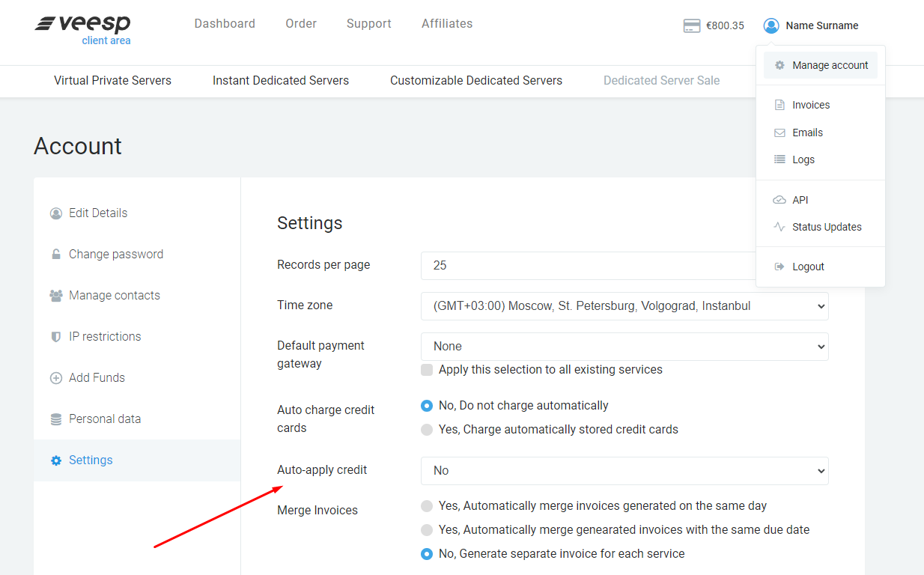
Task: Click the Logout icon in the menu
Action: (779, 267)
